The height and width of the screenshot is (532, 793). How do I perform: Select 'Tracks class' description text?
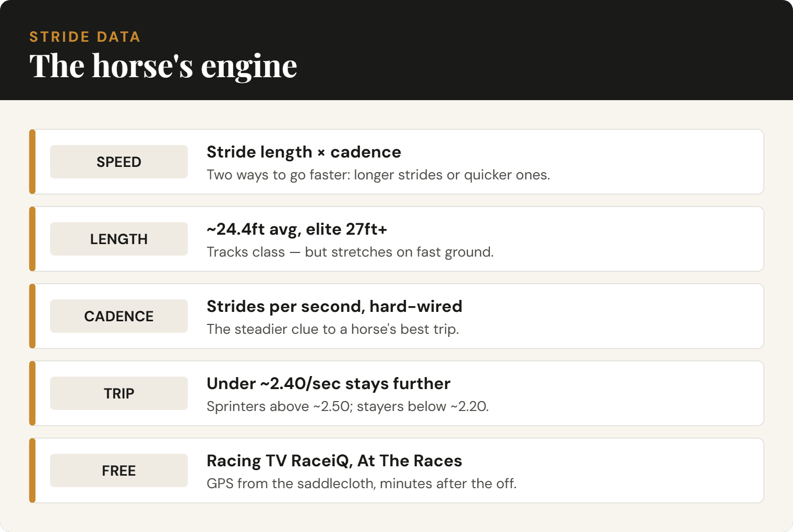(x=350, y=252)
